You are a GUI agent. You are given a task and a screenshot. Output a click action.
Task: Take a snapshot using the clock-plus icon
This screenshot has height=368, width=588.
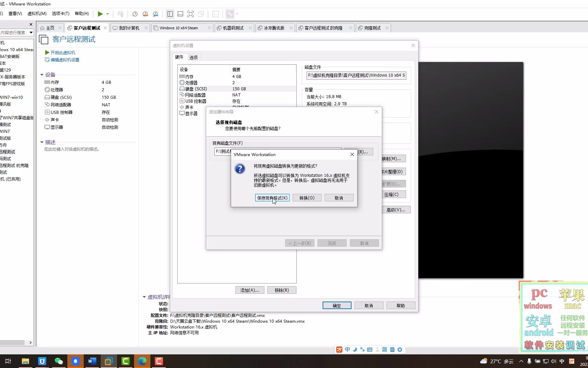pos(135,14)
